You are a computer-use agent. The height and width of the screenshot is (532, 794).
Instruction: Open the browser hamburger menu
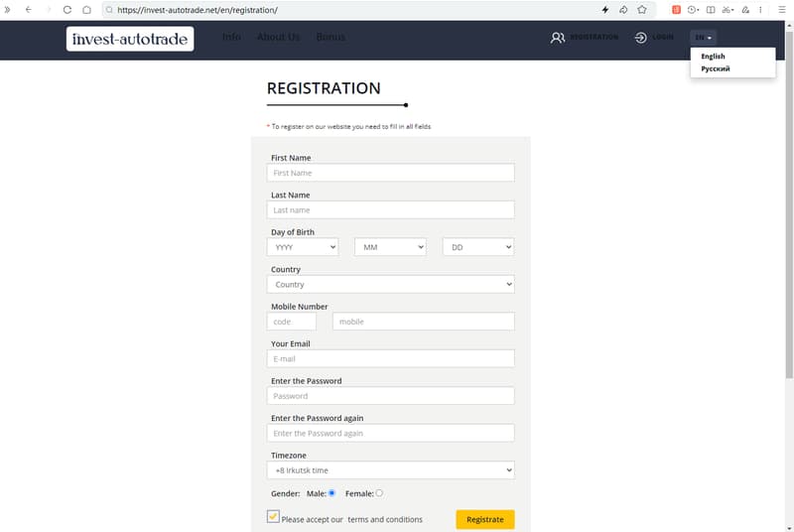pos(781,9)
